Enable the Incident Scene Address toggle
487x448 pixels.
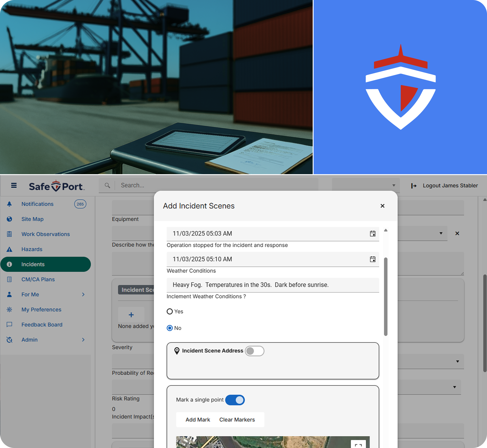coord(254,351)
